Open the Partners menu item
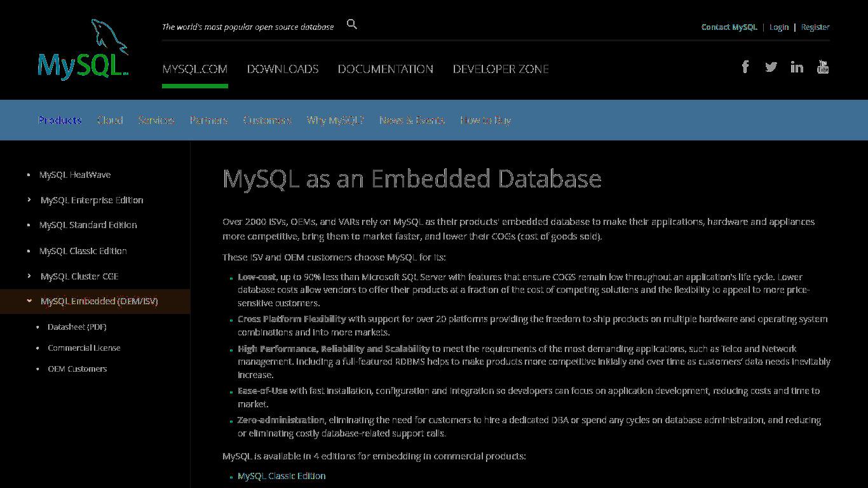868x488 pixels. 208,120
